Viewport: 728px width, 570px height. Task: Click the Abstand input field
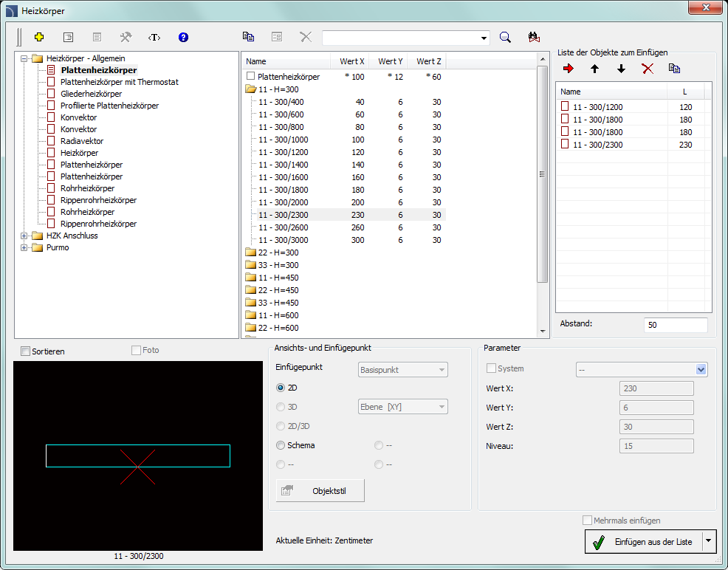(675, 325)
